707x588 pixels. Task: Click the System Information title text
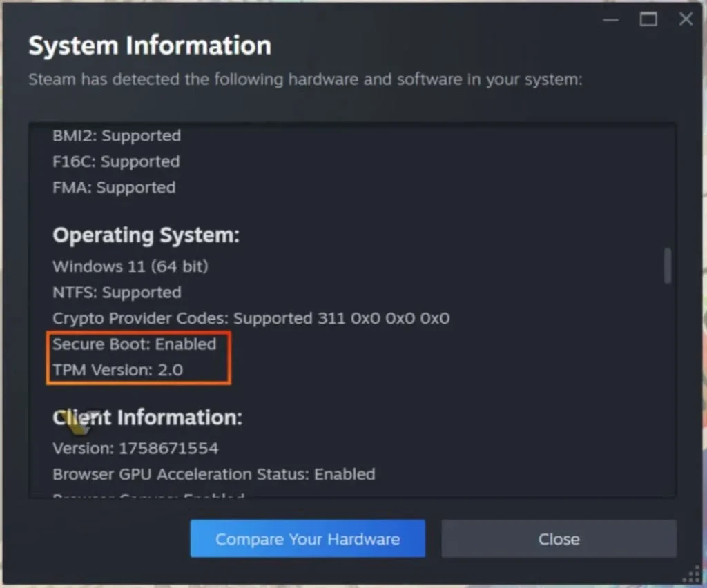click(149, 46)
